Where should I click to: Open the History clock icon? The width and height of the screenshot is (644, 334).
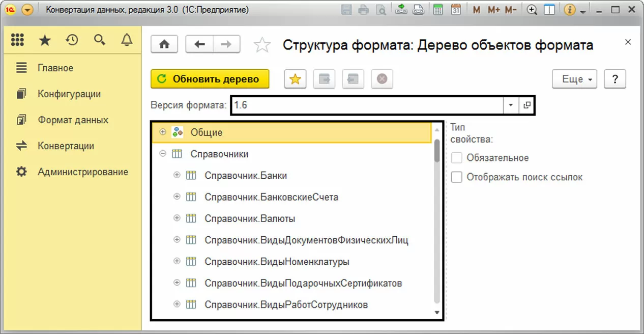click(x=72, y=40)
